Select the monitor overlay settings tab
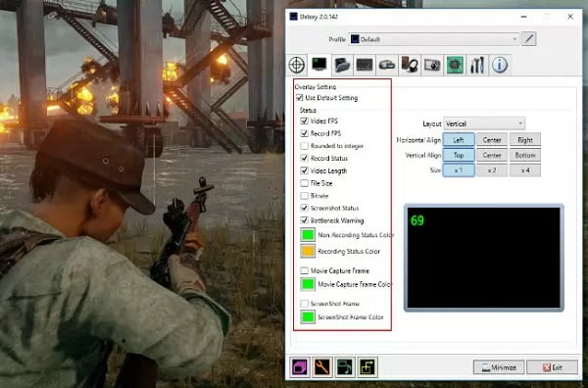The image size is (588, 388). click(x=319, y=65)
